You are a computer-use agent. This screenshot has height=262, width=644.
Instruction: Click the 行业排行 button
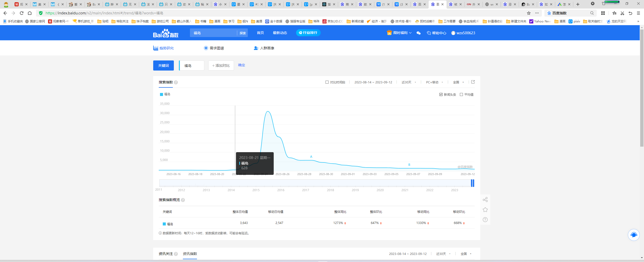click(308, 33)
